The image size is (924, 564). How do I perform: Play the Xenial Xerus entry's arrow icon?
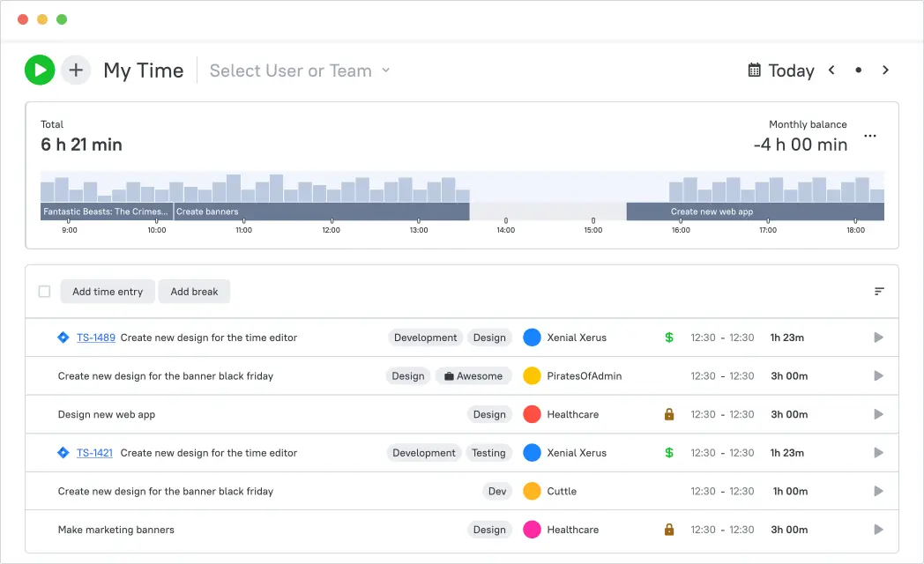click(878, 338)
